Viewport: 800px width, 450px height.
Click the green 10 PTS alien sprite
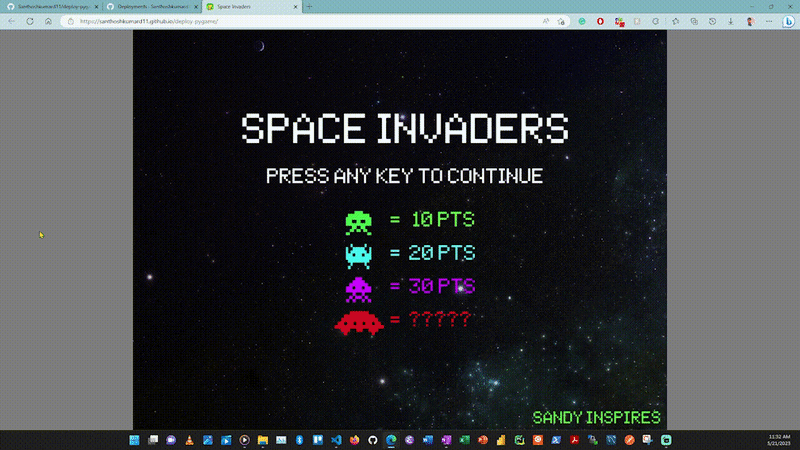(358, 222)
